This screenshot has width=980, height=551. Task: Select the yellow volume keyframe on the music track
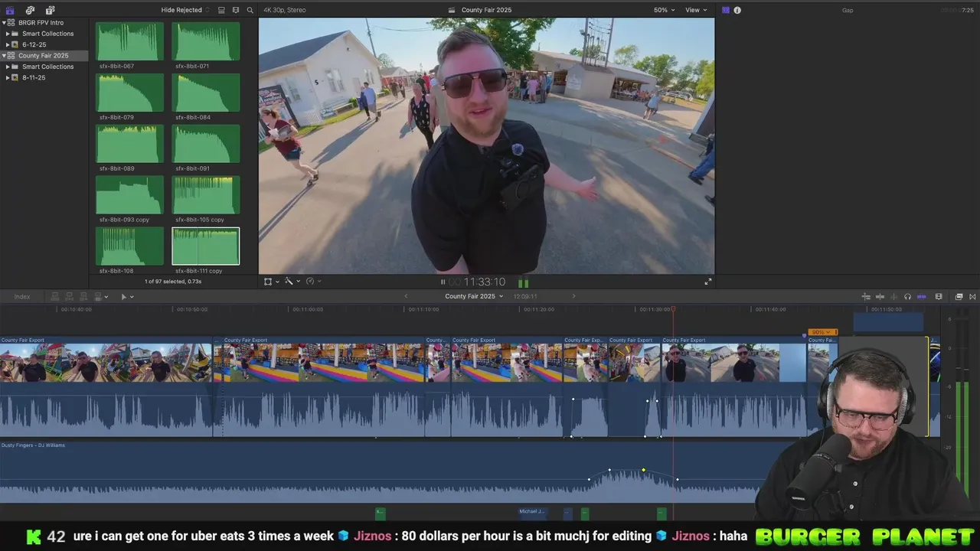click(x=643, y=470)
